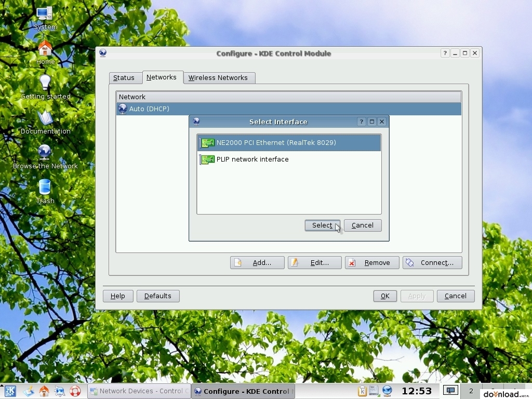Click the network globe tray icon
The height and width of the screenshot is (399, 532).
tap(387, 391)
